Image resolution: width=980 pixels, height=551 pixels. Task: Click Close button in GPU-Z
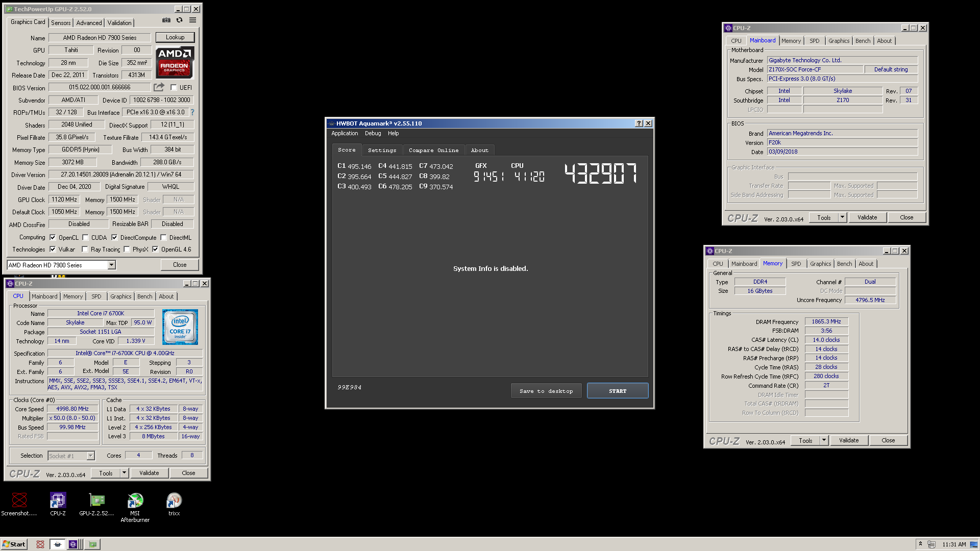pos(180,265)
